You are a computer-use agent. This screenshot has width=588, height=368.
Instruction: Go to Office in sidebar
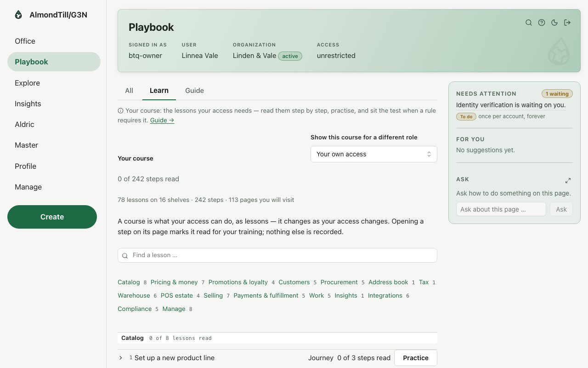(x=54, y=41)
